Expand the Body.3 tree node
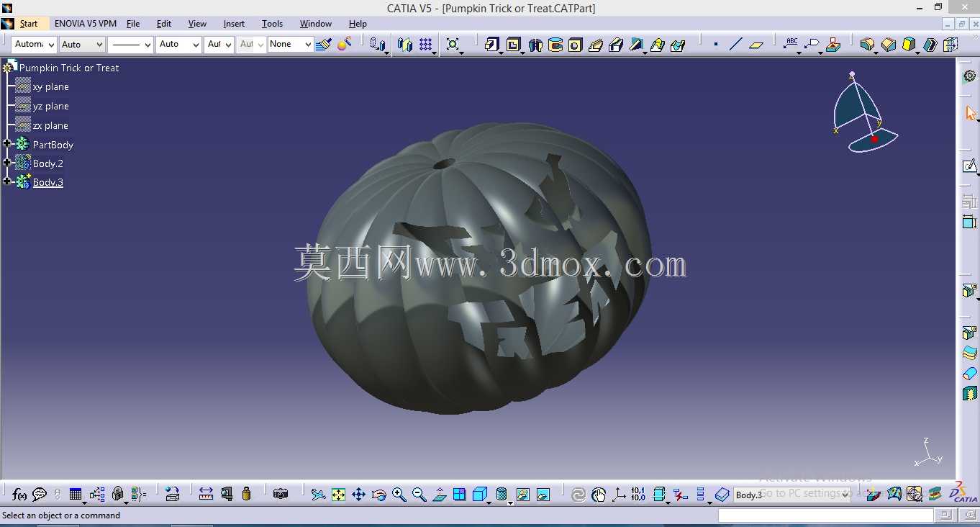The width and height of the screenshot is (980, 527). [x=7, y=181]
